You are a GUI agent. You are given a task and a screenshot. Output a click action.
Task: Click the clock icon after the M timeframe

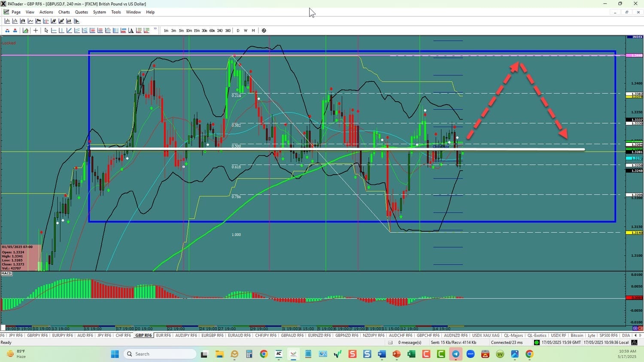pos(264,30)
